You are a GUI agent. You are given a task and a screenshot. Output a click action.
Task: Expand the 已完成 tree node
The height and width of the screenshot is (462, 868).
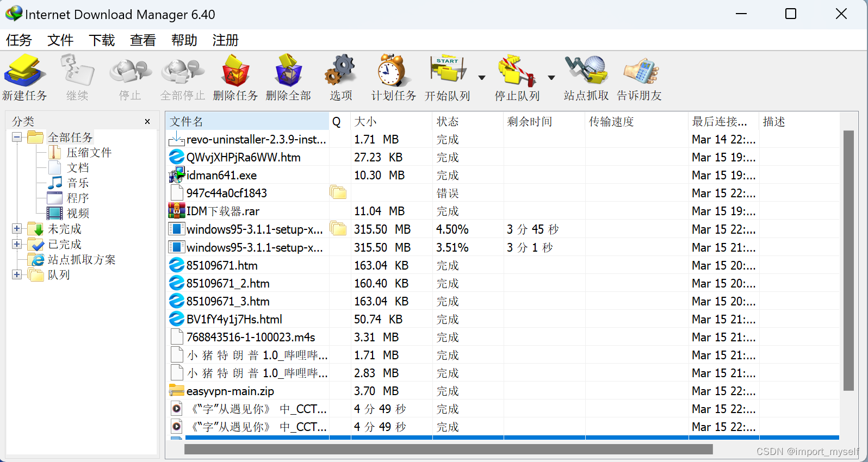pyautogui.click(x=17, y=244)
